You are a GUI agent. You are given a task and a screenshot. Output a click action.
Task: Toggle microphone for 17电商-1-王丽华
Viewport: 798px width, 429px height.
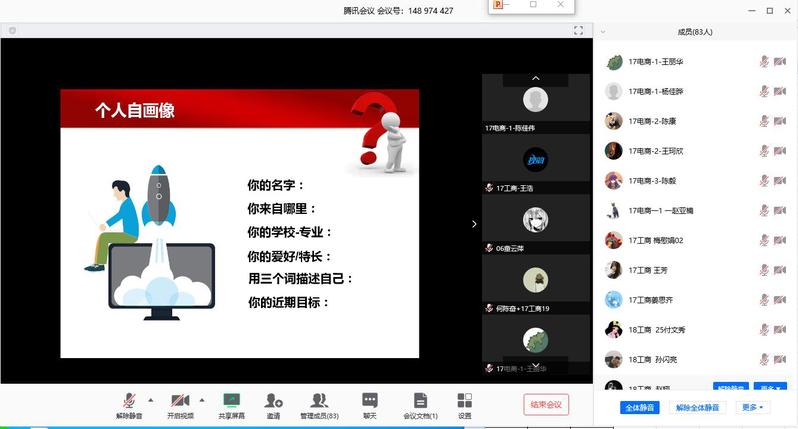click(764, 61)
